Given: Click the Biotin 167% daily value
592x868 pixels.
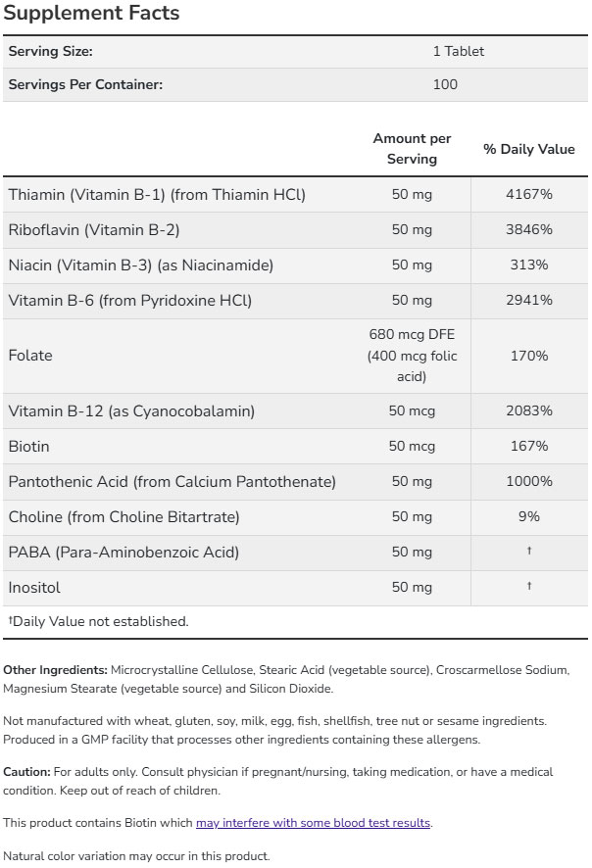Looking at the screenshot, I should (529, 447).
